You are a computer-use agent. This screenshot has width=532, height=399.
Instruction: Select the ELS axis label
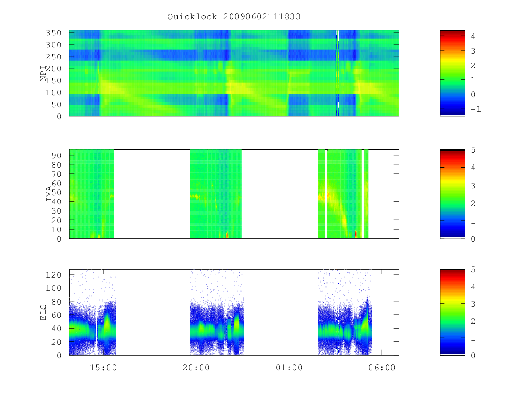pyautogui.click(x=43, y=312)
